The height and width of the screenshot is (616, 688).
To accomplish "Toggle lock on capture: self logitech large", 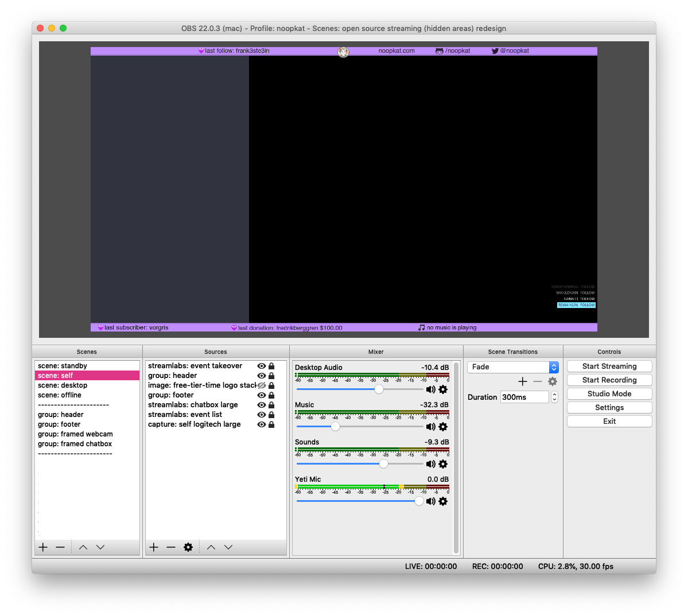I will tap(271, 424).
